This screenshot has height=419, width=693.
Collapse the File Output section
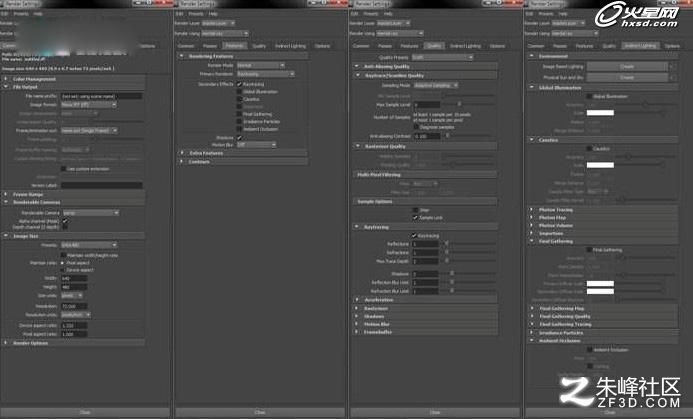73,87
